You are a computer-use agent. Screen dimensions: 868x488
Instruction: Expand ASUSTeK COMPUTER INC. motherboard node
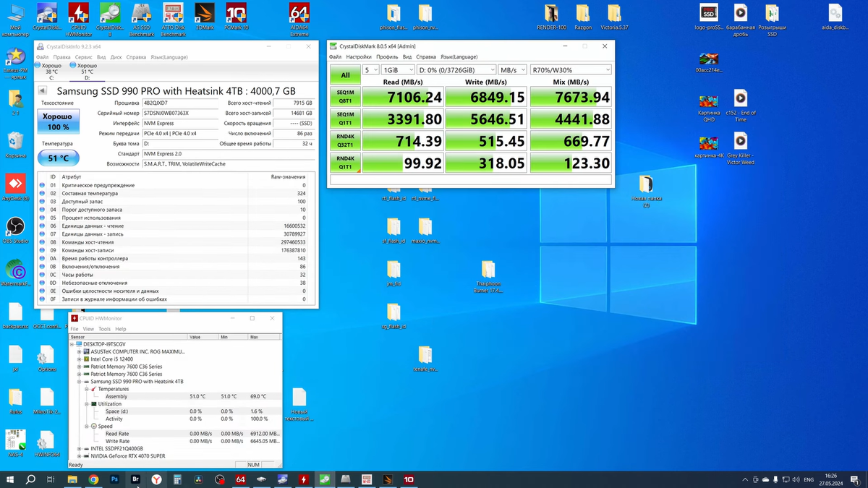pos(79,351)
